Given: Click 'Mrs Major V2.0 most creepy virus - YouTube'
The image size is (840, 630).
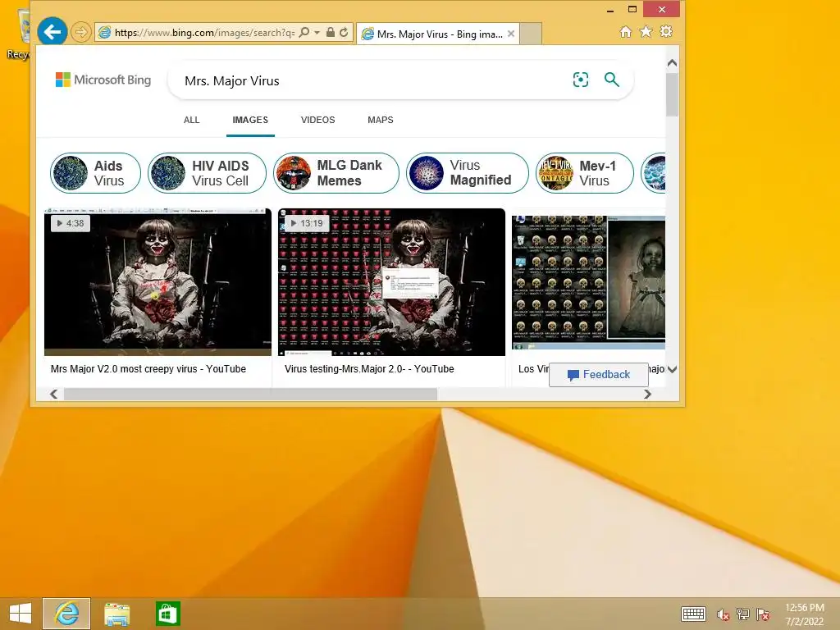Looking at the screenshot, I should click(148, 369).
